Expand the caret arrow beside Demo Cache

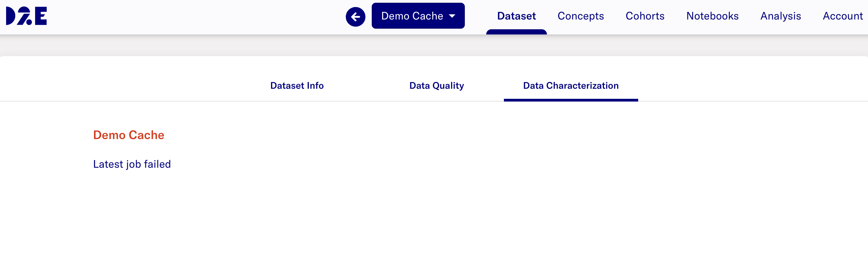[x=452, y=16]
